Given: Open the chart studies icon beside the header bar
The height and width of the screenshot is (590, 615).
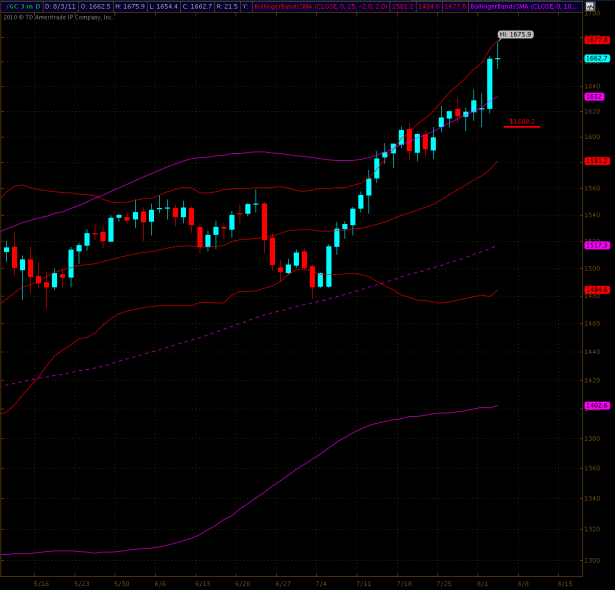Looking at the screenshot, I should tap(590, 7).
